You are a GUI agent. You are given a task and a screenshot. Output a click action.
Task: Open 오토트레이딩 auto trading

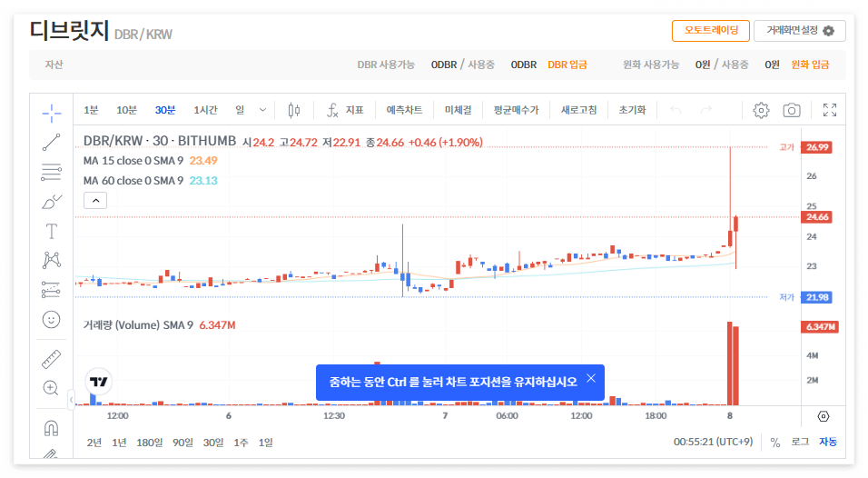[x=711, y=31]
